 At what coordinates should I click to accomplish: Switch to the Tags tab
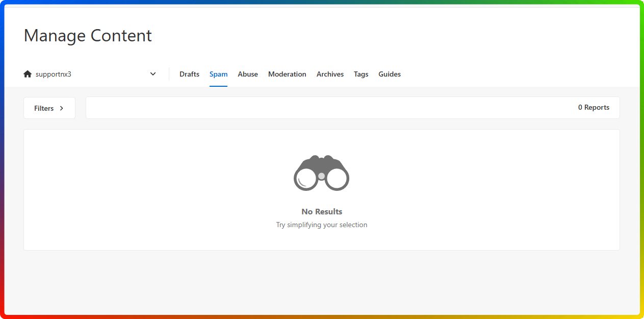(x=361, y=74)
